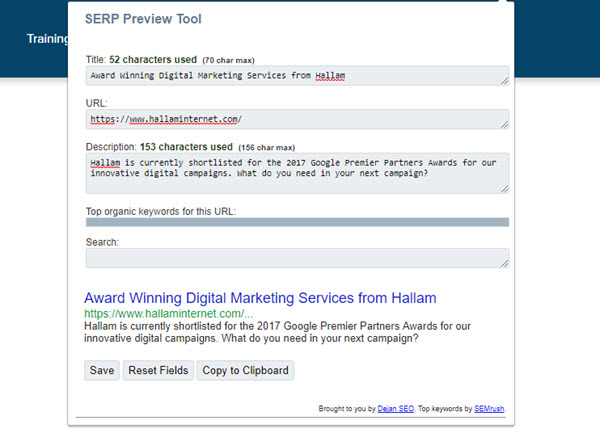Click into the Title text field
The width and height of the screenshot is (600, 429).
tap(296, 75)
